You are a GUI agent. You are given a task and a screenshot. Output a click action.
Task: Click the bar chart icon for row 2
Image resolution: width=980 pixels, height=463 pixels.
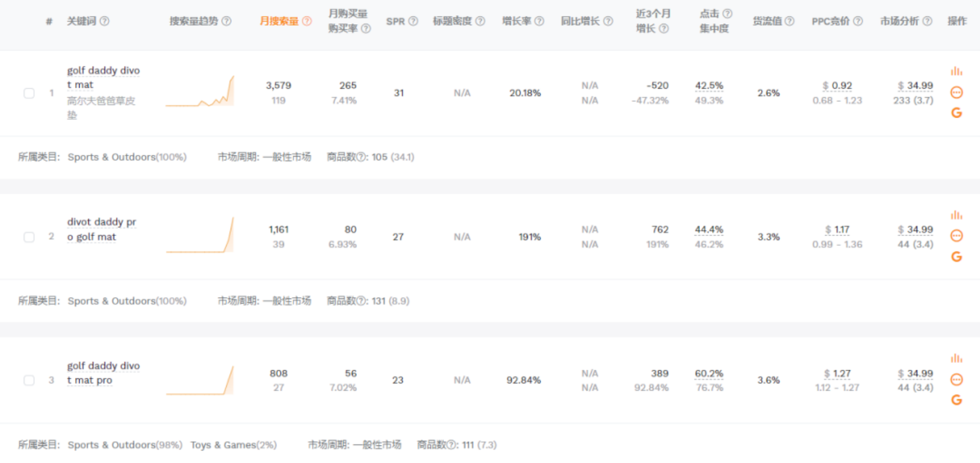point(956,215)
